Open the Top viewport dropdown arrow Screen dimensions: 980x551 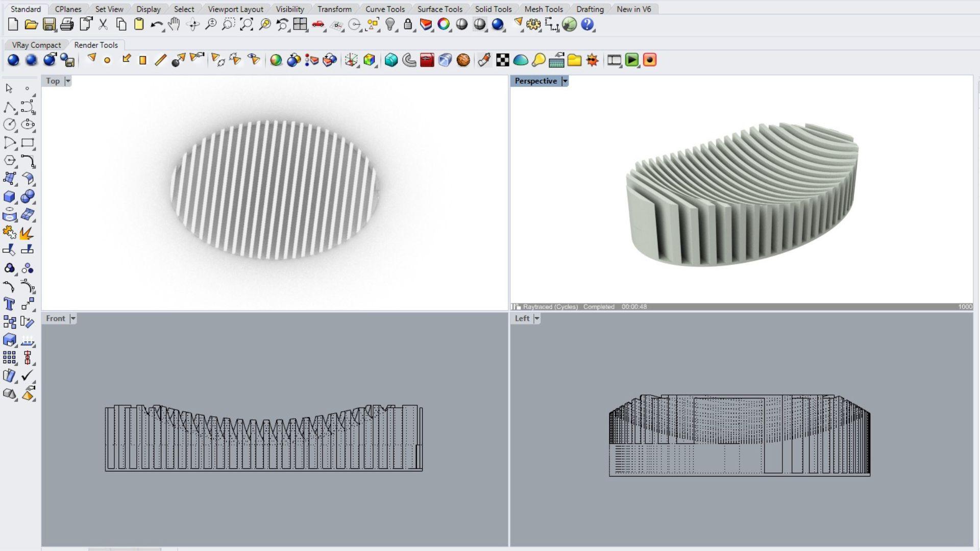68,81
